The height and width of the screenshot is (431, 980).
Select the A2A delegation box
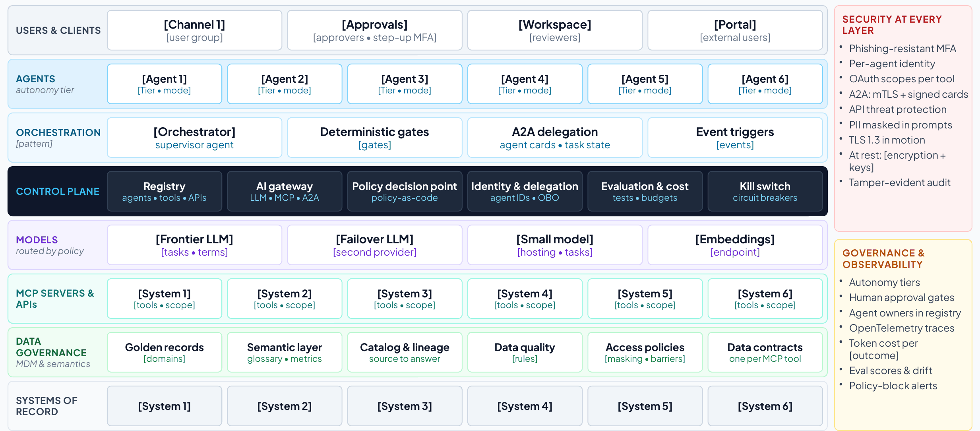[555, 138]
